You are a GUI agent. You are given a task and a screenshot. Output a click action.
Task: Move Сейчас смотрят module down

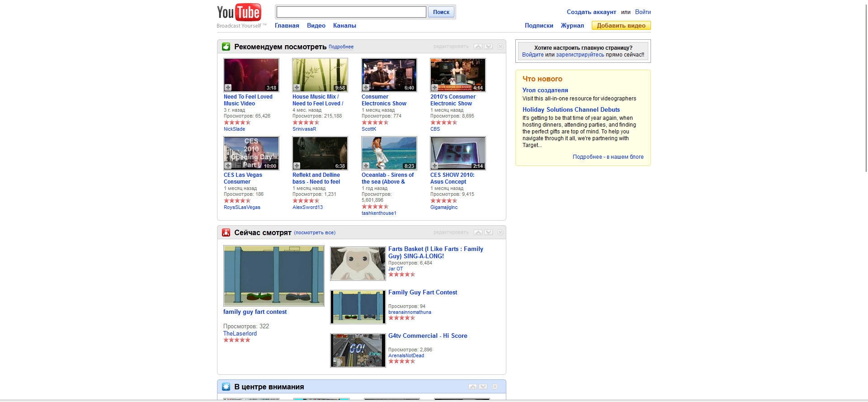(x=489, y=232)
